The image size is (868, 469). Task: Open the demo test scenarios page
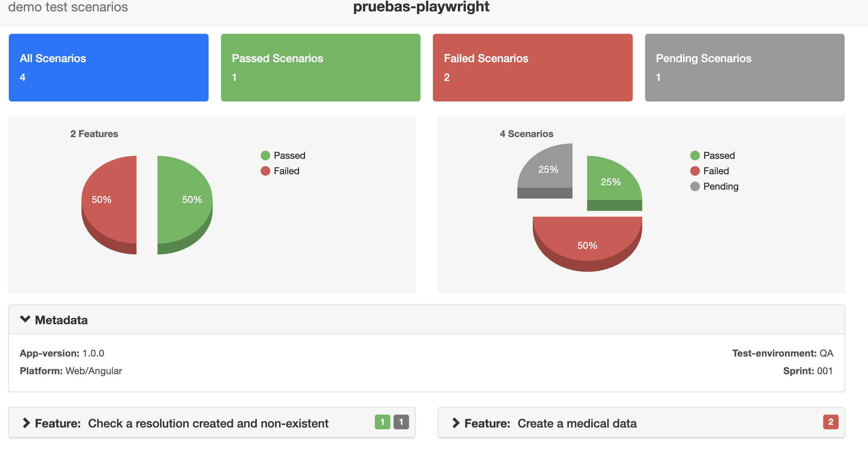tap(68, 7)
